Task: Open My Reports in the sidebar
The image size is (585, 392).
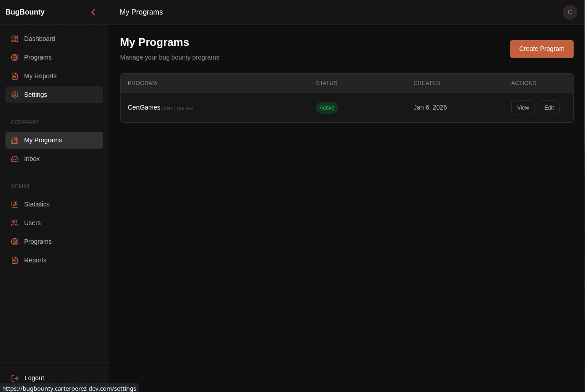Action: click(x=54, y=76)
